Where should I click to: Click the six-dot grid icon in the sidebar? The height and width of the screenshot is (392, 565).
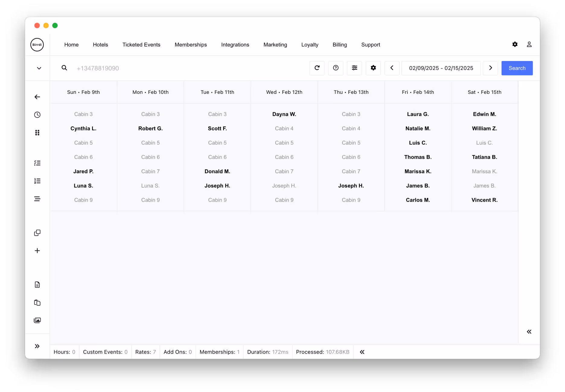coord(37,133)
